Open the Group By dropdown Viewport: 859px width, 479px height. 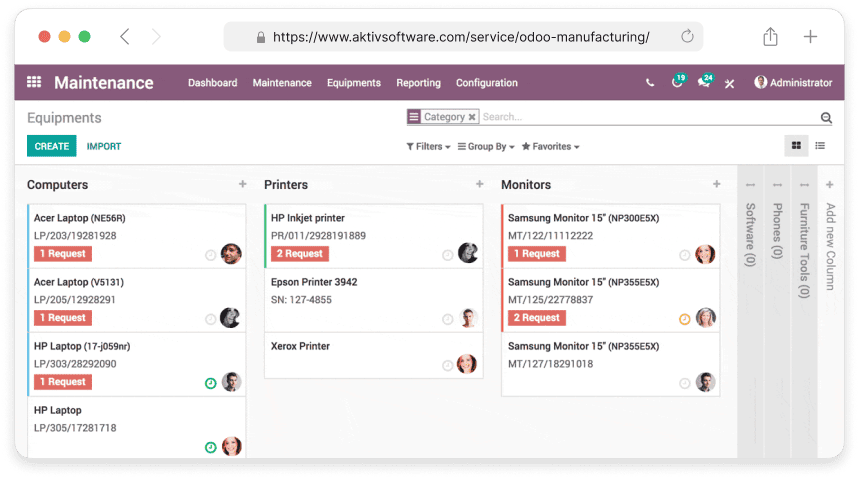point(486,147)
